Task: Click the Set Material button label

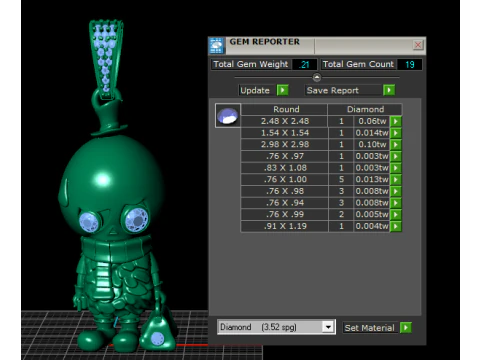Action: point(371,328)
